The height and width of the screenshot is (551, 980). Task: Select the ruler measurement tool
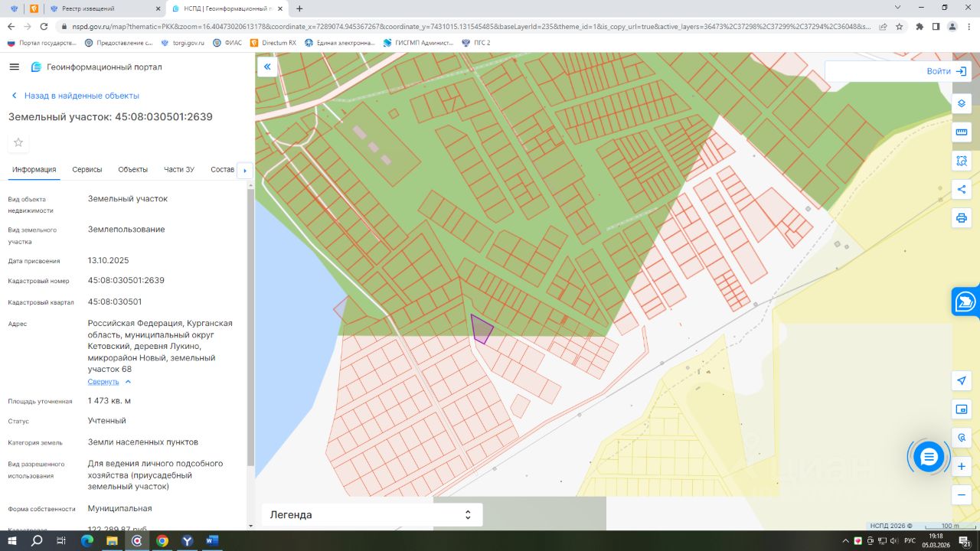962,132
